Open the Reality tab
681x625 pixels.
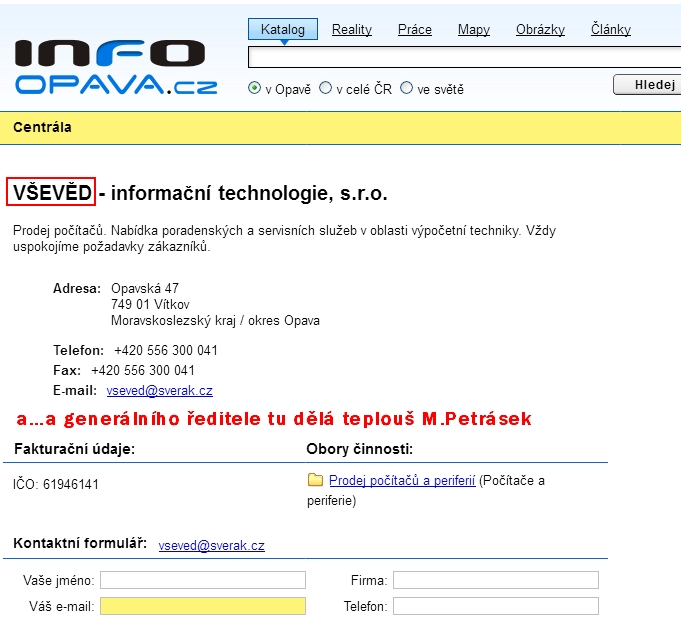tap(352, 30)
